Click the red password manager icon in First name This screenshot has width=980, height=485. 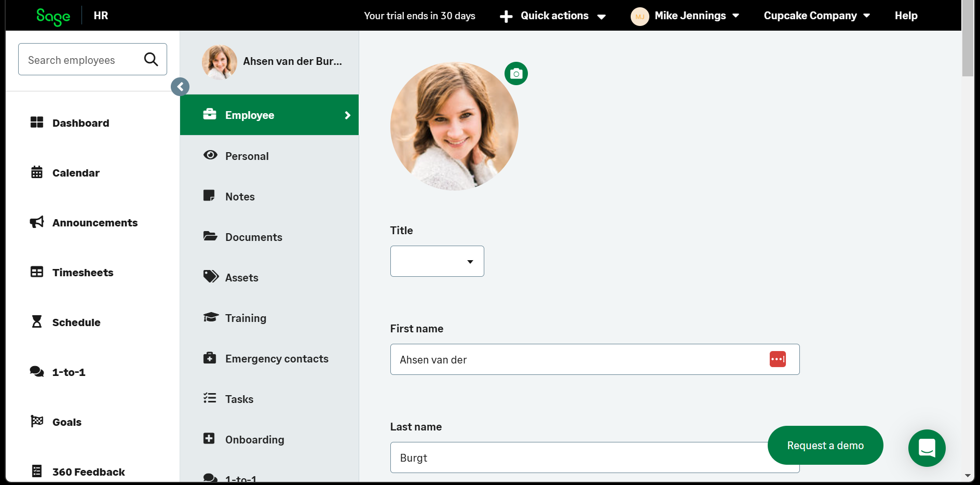(778, 359)
